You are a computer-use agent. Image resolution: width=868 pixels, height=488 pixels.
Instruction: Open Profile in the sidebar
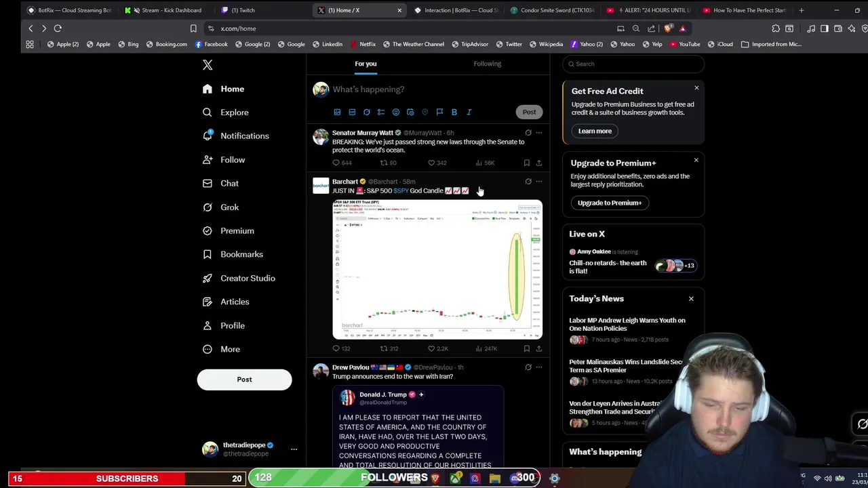223,325
